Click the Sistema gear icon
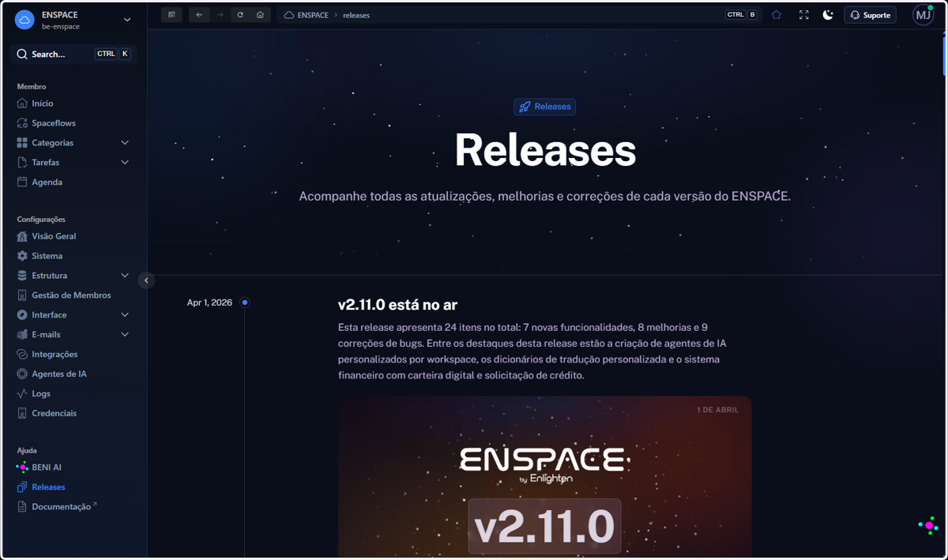The height and width of the screenshot is (560, 948). [22, 256]
